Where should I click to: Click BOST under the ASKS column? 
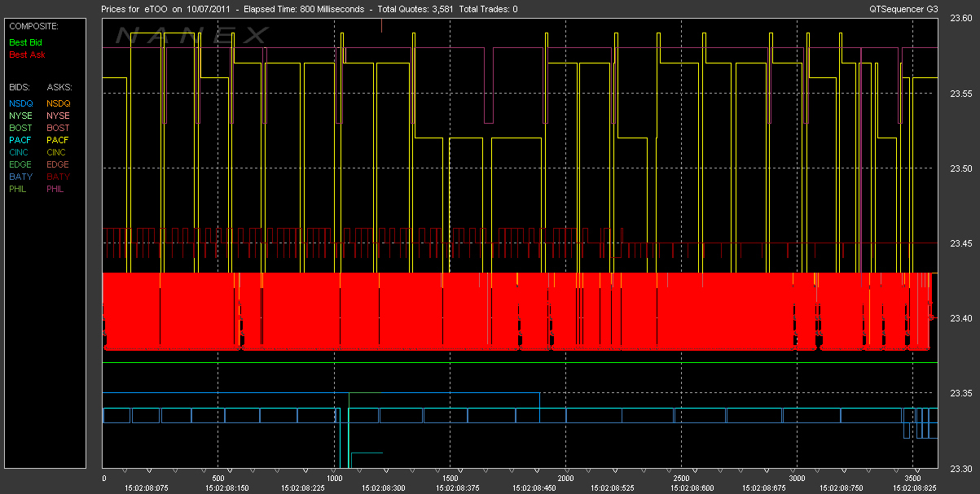tap(58, 128)
